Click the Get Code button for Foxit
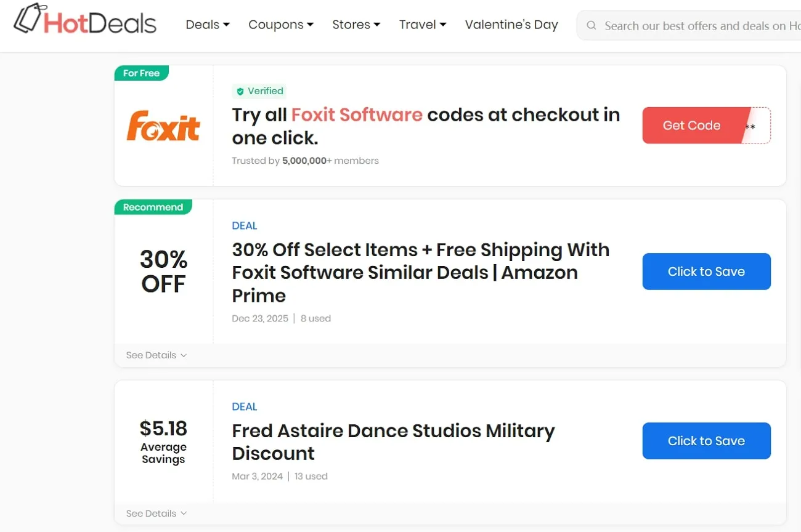801x532 pixels. tap(691, 125)
